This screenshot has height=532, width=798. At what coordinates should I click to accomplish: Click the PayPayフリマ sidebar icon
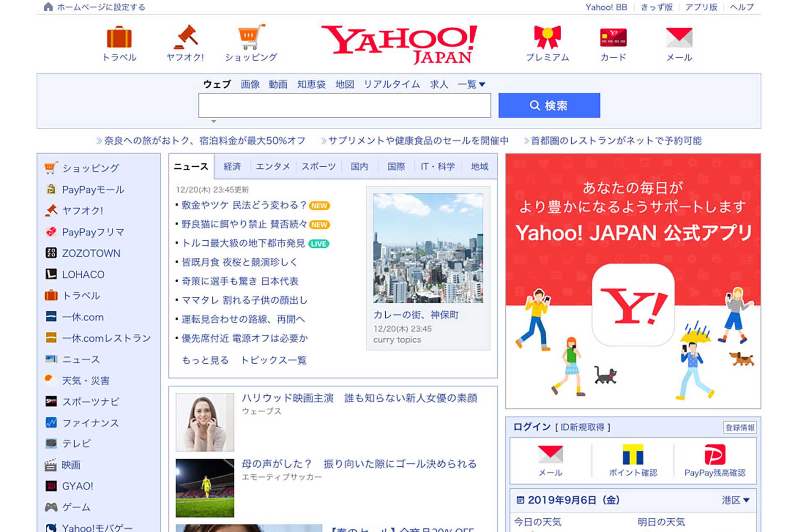(51, 232)
